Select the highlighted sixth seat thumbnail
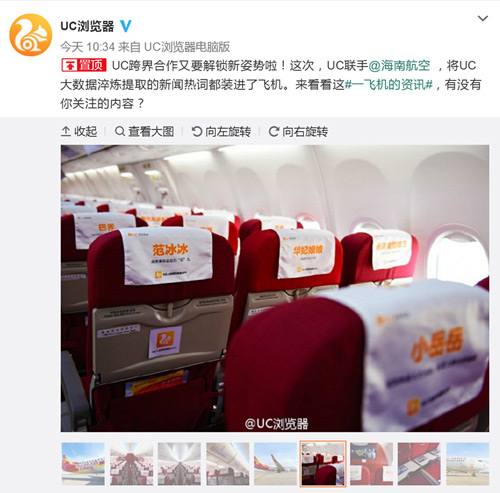Image resolution: width=500 pixels, height=493 pixels. [x=323, y=464]
